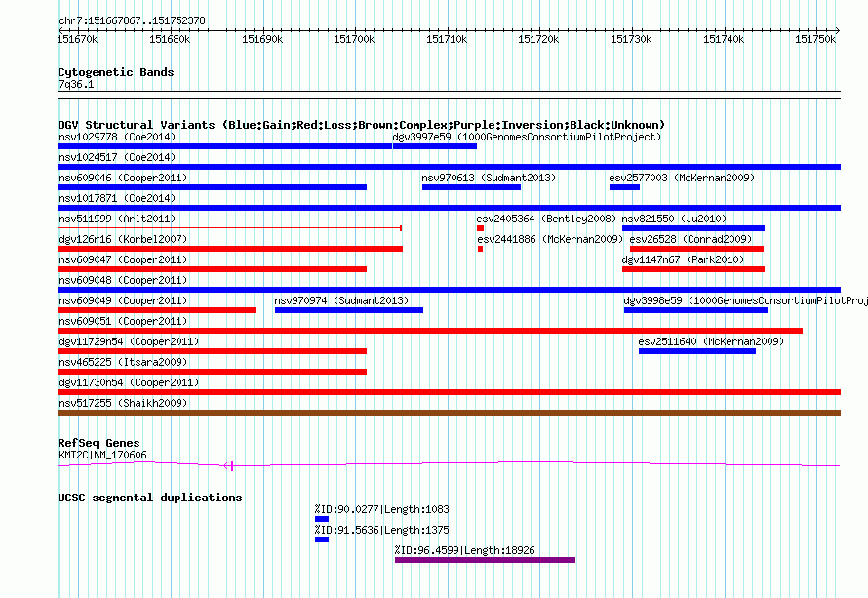868x598 pixels.
Task: Select the nsv970613 (Sudmant2013) variant bar
Action: [x=471, y=187]
